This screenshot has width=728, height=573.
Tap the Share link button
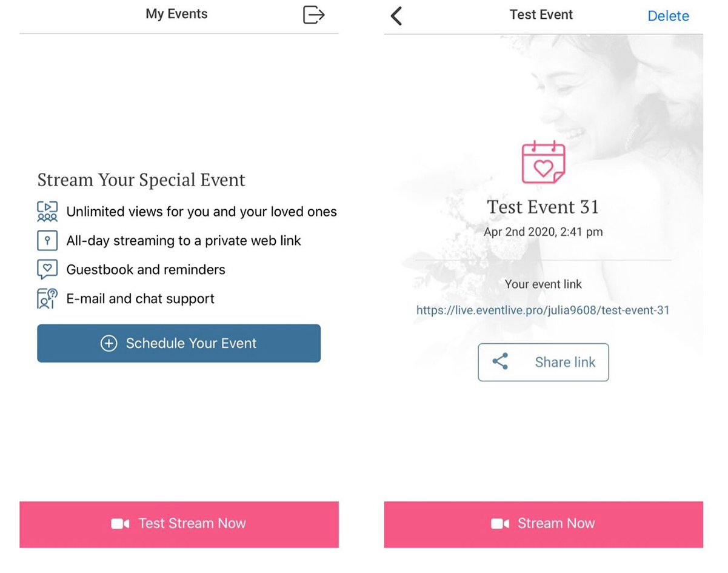point(543,363)
